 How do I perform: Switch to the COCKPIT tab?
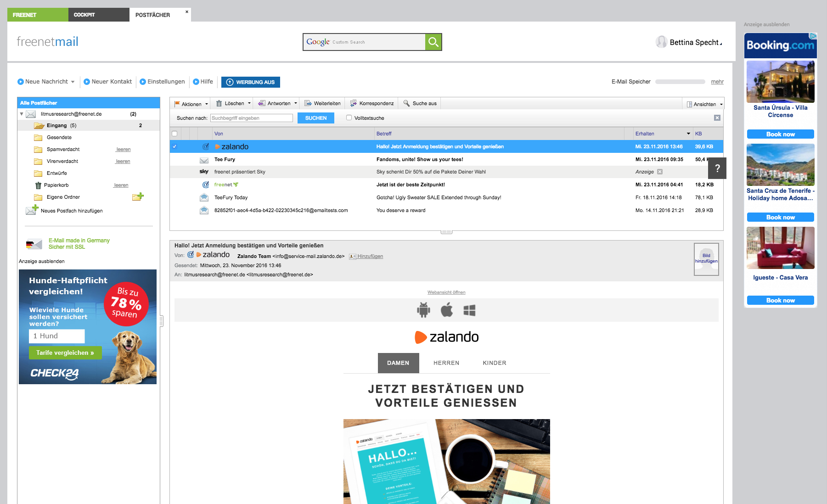coord(99,15)
